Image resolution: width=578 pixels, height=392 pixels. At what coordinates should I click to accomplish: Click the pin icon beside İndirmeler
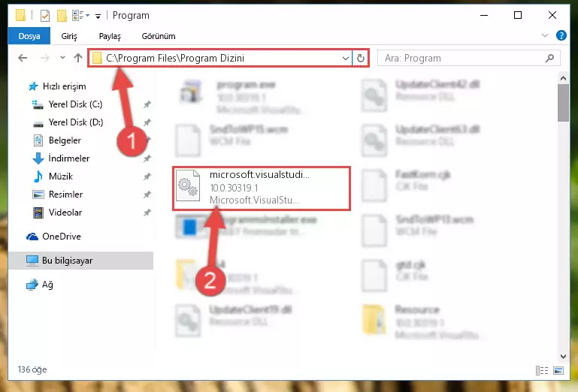147,158
